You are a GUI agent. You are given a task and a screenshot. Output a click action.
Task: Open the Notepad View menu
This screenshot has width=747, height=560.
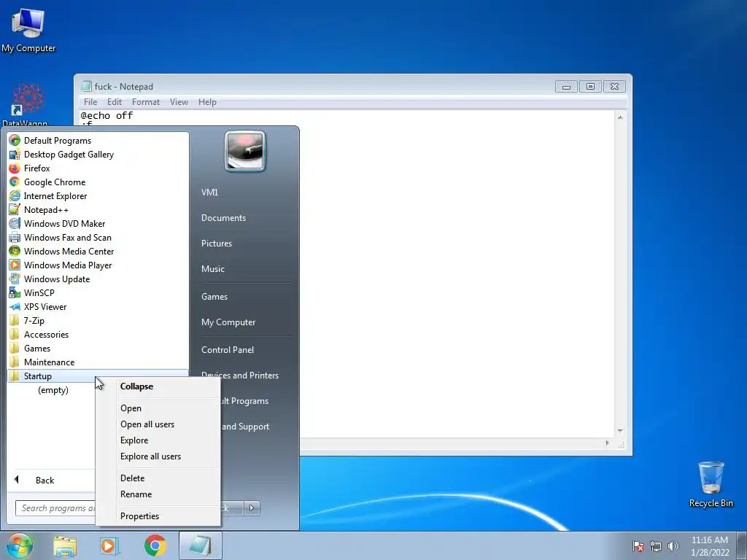179,102
